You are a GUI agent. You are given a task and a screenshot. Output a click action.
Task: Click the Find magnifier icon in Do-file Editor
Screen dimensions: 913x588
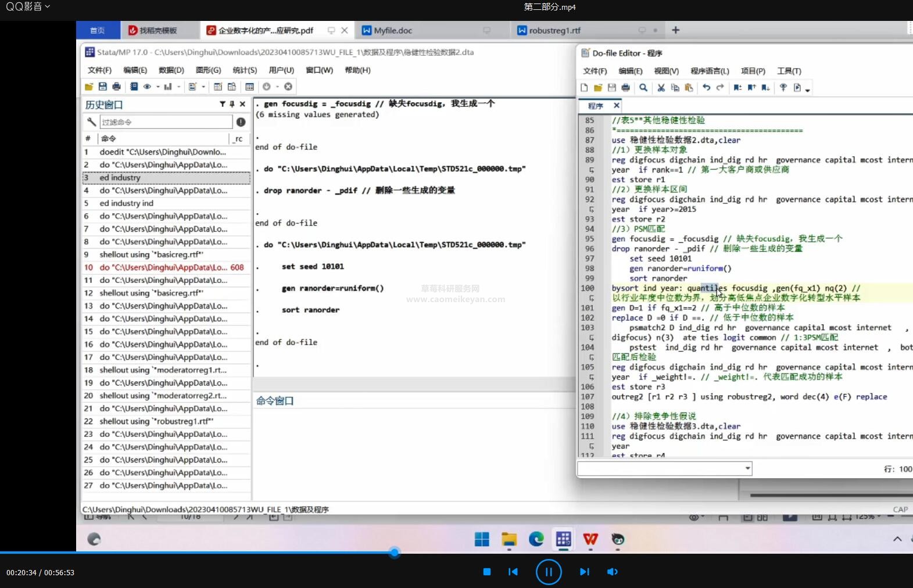[643, 87]
